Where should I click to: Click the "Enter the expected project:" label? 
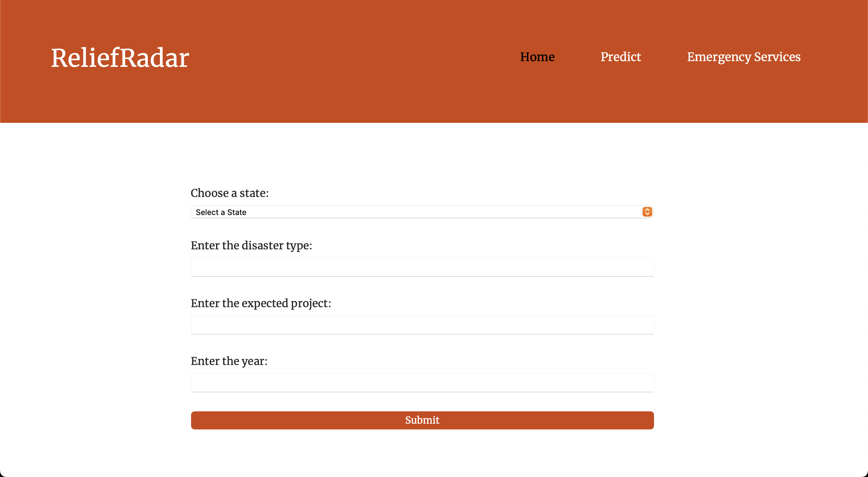260,303
